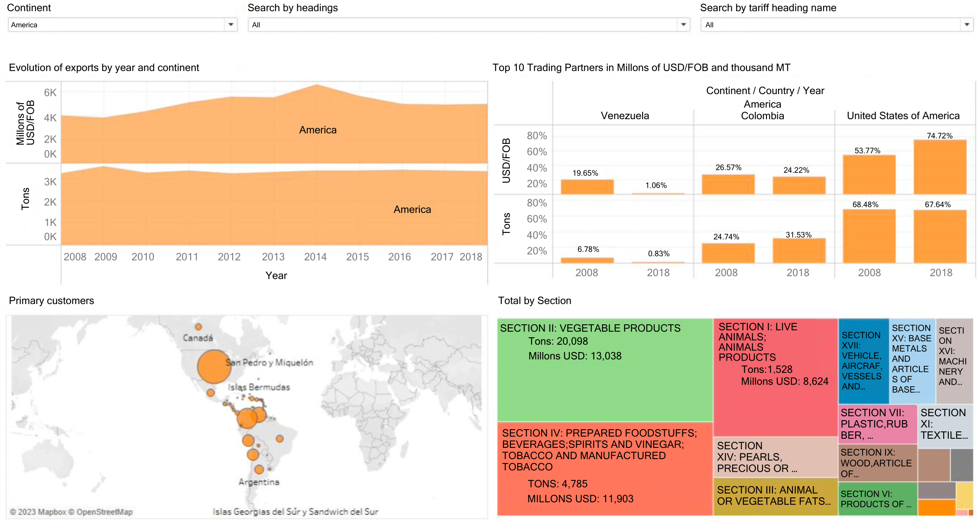The height and width of the screenshot is (522, 980).
Task: Open Search by tariff heading name dropdown
Action: [x=967, y=25]
